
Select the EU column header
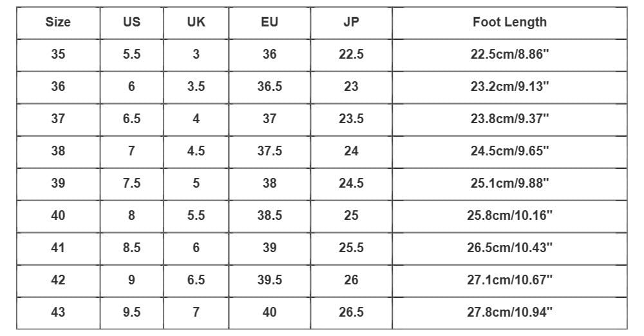[x=269, y=22]
